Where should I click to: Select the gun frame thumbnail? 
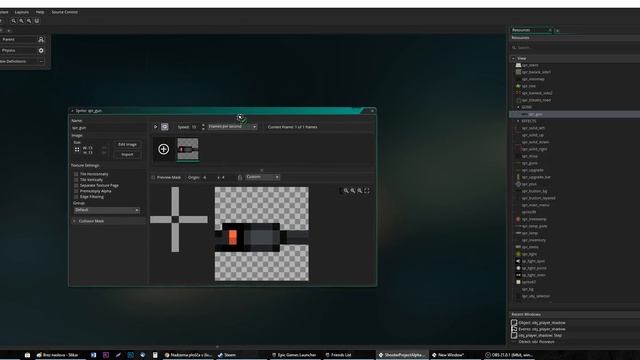tap(188, 149)
